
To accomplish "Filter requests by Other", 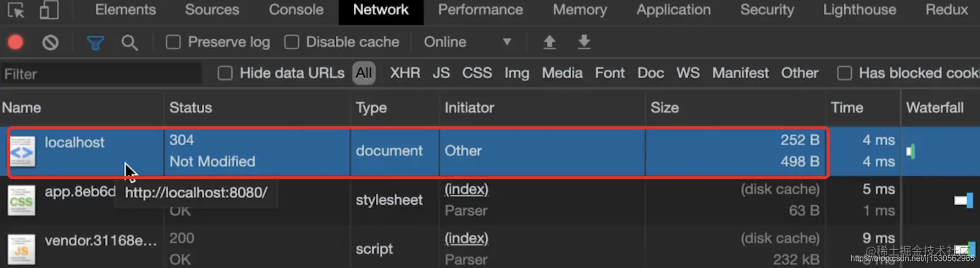I will coord(800,73).
